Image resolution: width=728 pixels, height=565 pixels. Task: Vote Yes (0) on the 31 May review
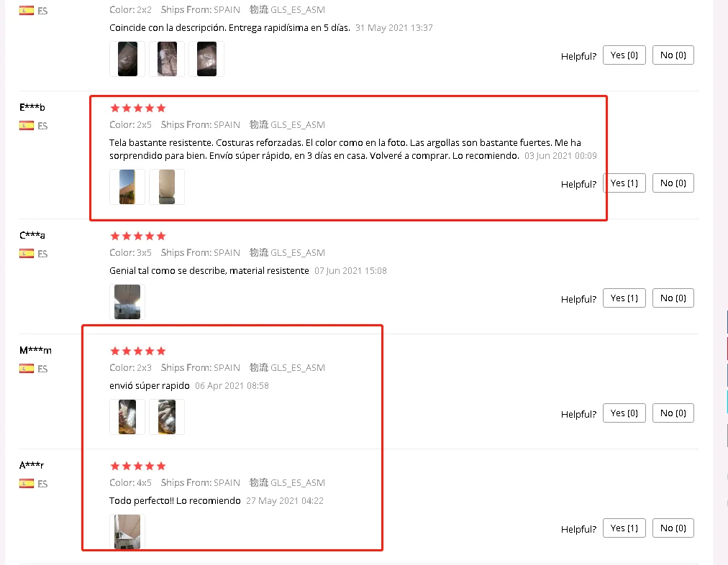624,55
